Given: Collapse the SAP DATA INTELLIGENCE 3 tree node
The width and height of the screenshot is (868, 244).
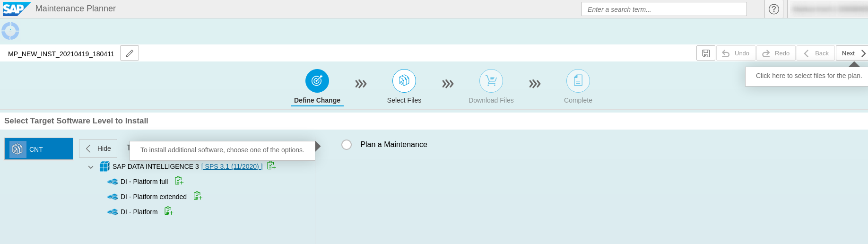Looking at the screenshot, I should click(91, 167).
